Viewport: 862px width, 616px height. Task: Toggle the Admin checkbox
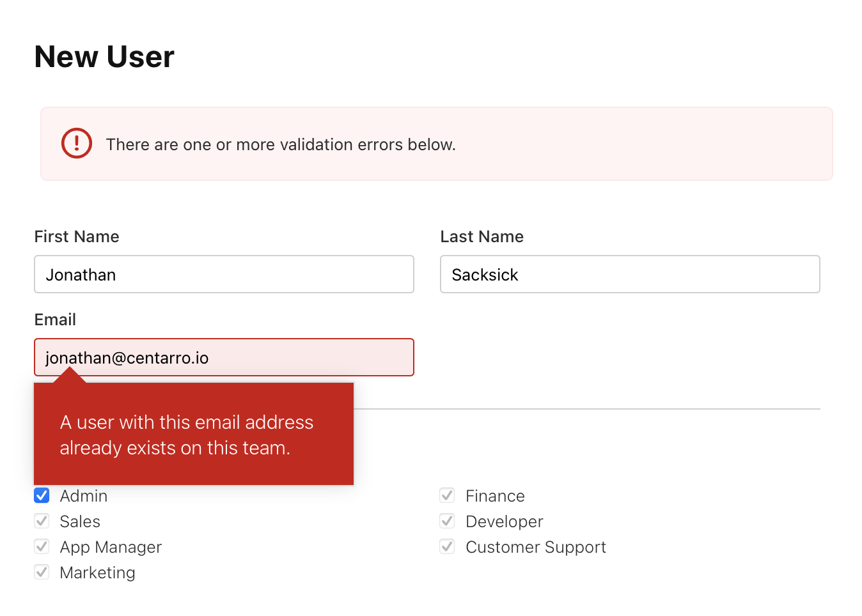coord(42,495)
